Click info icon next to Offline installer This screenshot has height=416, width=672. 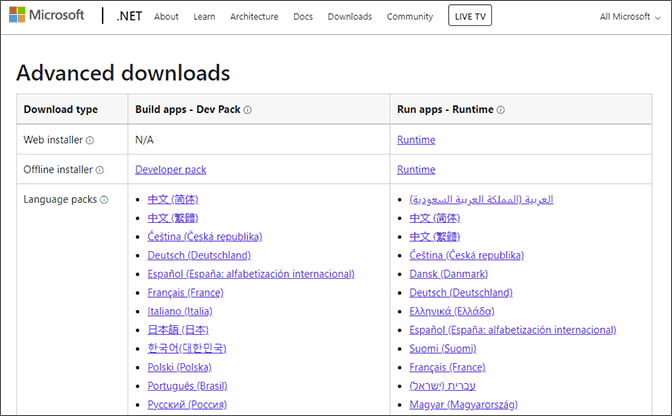[100, 170]
